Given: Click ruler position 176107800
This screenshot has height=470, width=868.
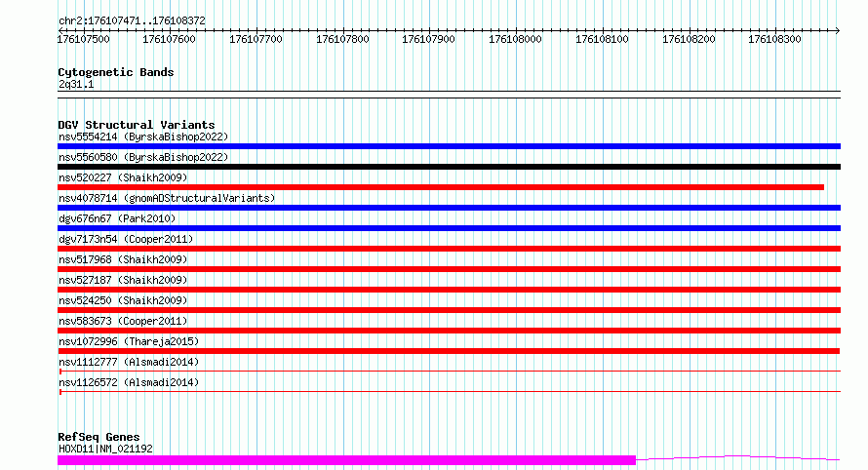Looking at the screenshot, I should [342, 39].
